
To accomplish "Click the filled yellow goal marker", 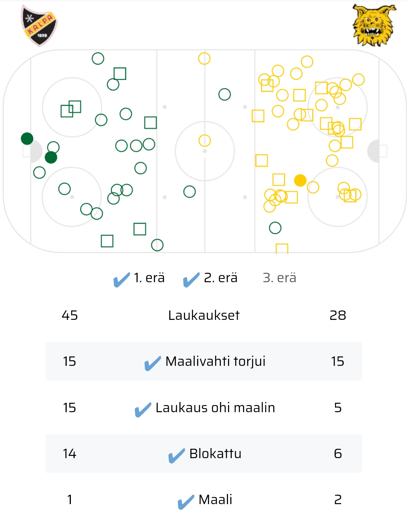I will click(300, 180).
